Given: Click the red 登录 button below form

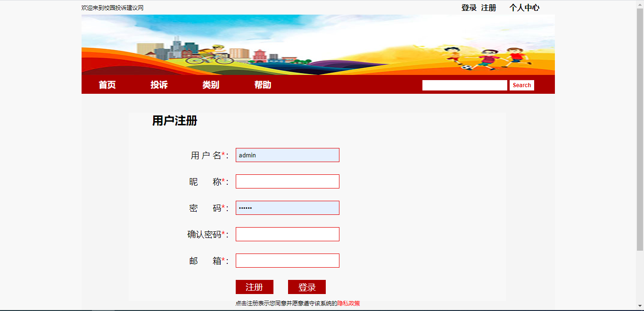Looking at the screenshot, I should (x=307, y=287).
